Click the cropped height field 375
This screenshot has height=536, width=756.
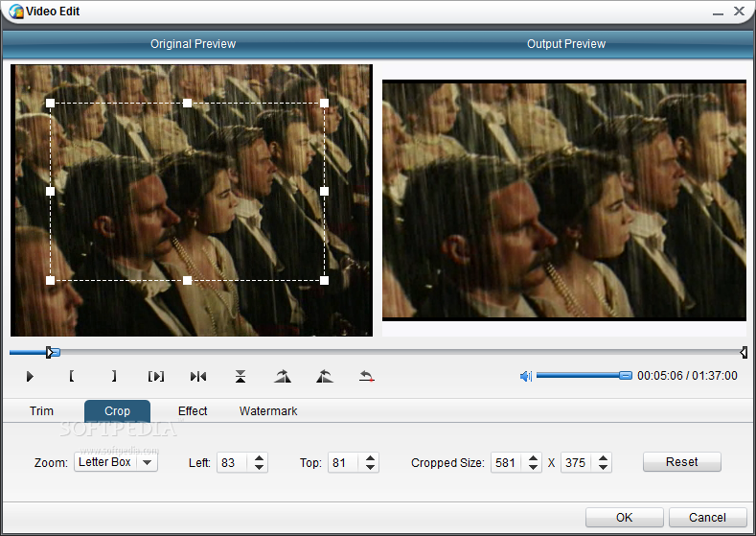[576, 463]
